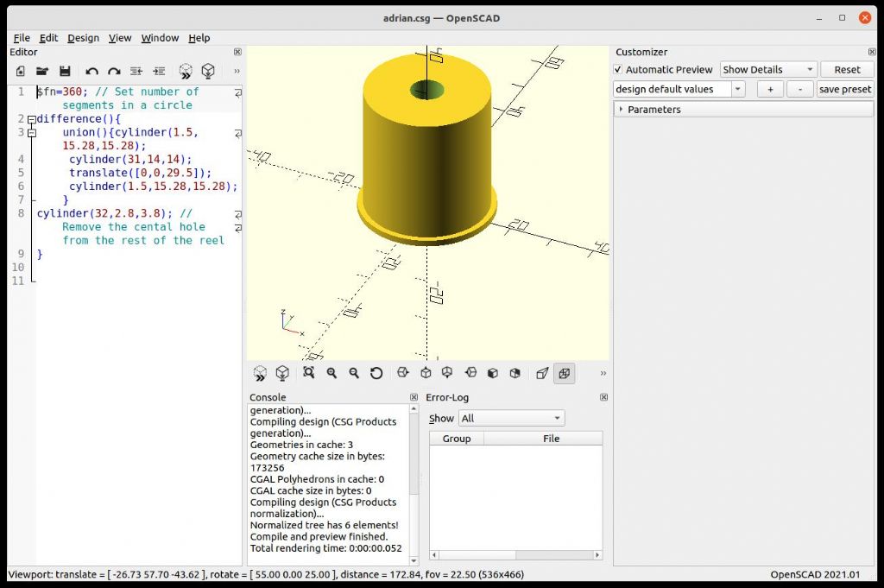
Task: Click the Open file folder icon
Action: click(42, 71)
